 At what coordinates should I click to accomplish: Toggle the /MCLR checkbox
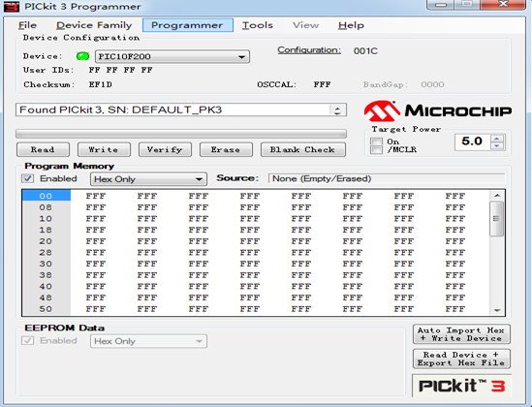point(376,149)
